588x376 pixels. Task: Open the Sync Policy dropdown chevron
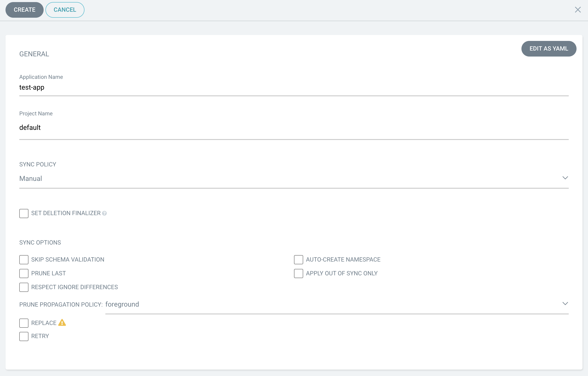[565, 178]
